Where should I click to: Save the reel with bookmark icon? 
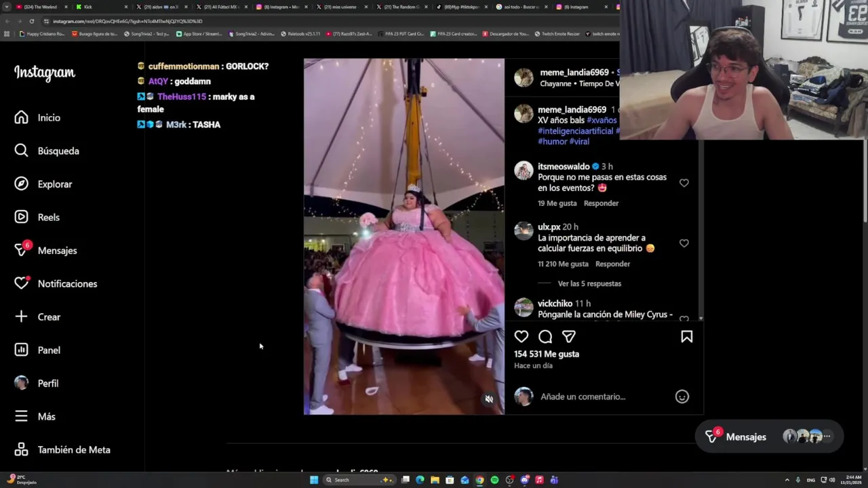(x=686, y=337)
